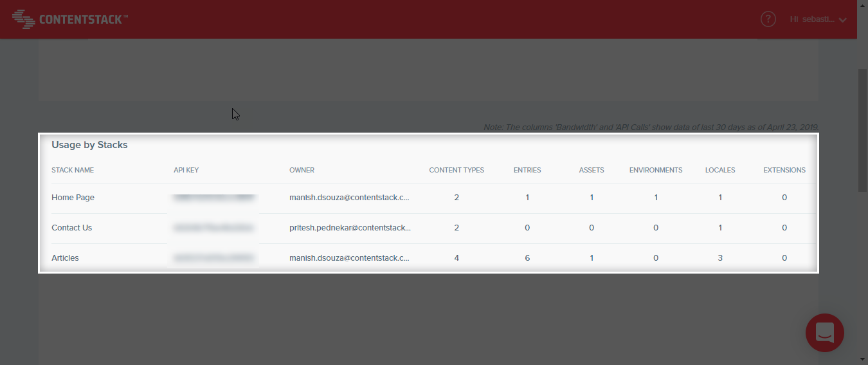
Task: Select the owner email in Home Page row
Action: click(350, 198)
